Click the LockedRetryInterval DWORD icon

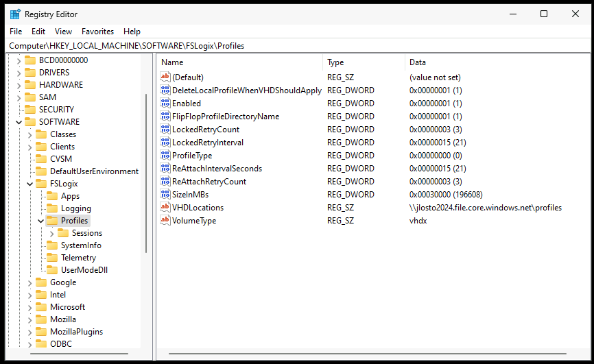pyautogui.click(x=165, y=142)
